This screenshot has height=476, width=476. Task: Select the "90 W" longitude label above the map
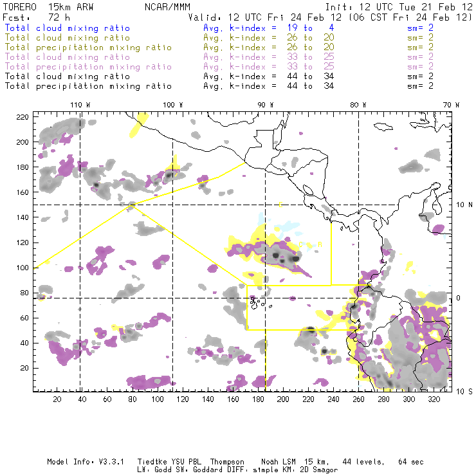[266, 105]
